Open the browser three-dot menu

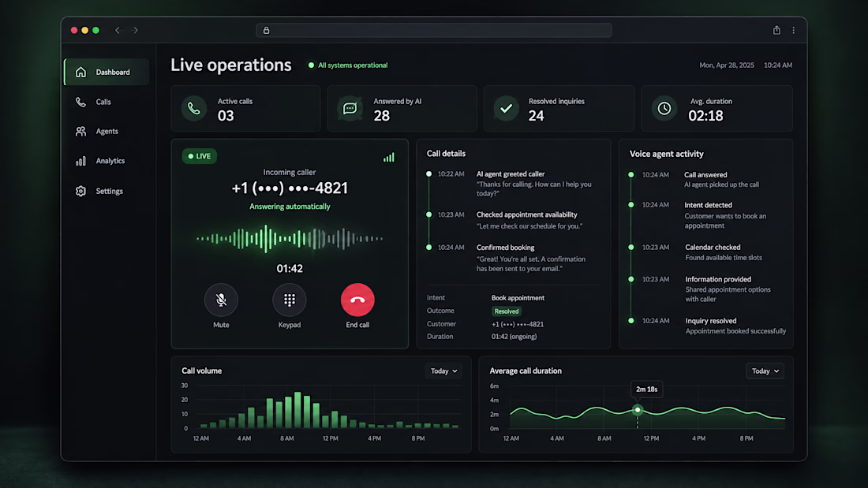[793, 31]
